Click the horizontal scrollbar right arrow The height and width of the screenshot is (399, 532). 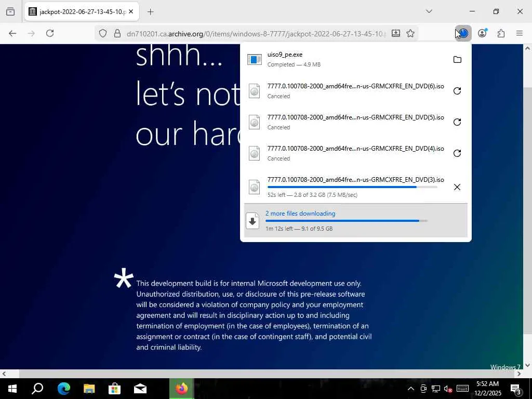pyautogui.click(x=519, y=374)
